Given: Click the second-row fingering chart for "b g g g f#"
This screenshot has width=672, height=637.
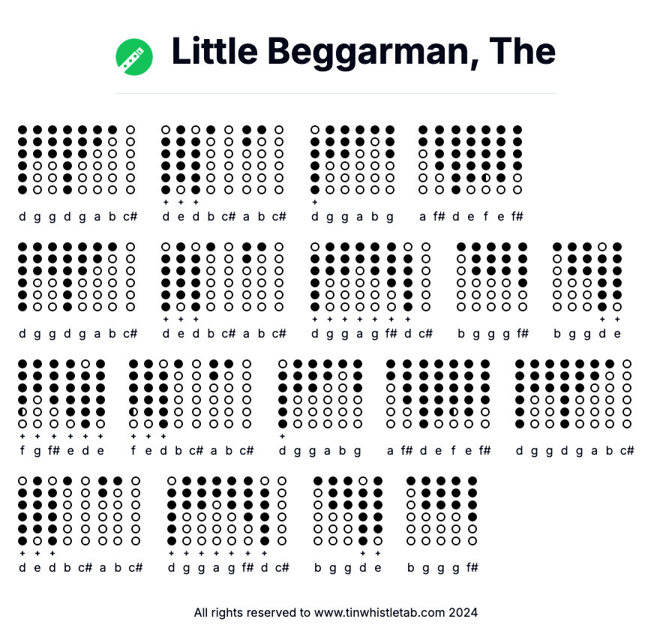Looking at the screenshot, I should 492,276.
